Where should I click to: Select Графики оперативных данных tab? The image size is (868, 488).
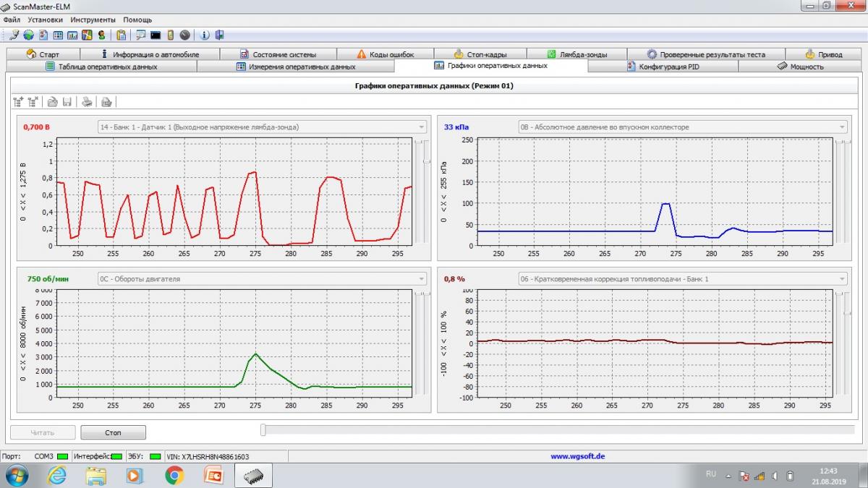[x=491, y=66]
